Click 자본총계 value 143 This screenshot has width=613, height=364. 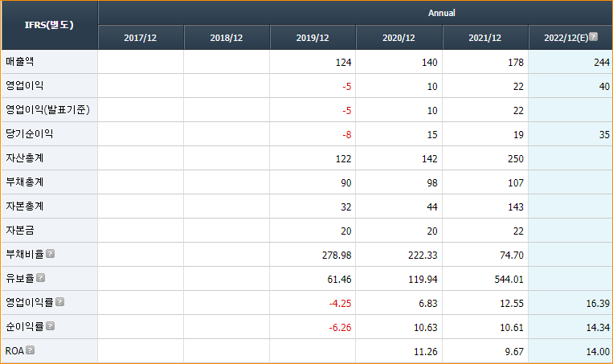click(x=516, y=207)
